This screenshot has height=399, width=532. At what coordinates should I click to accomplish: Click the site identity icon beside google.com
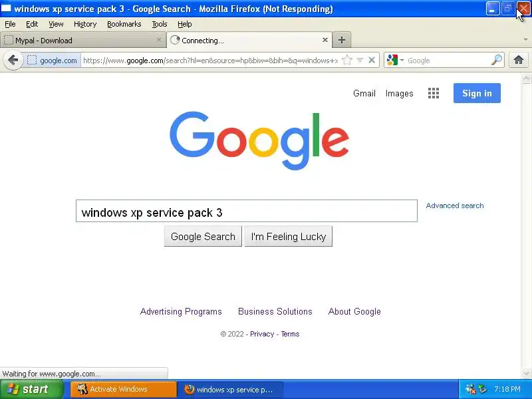coord(31,61)
